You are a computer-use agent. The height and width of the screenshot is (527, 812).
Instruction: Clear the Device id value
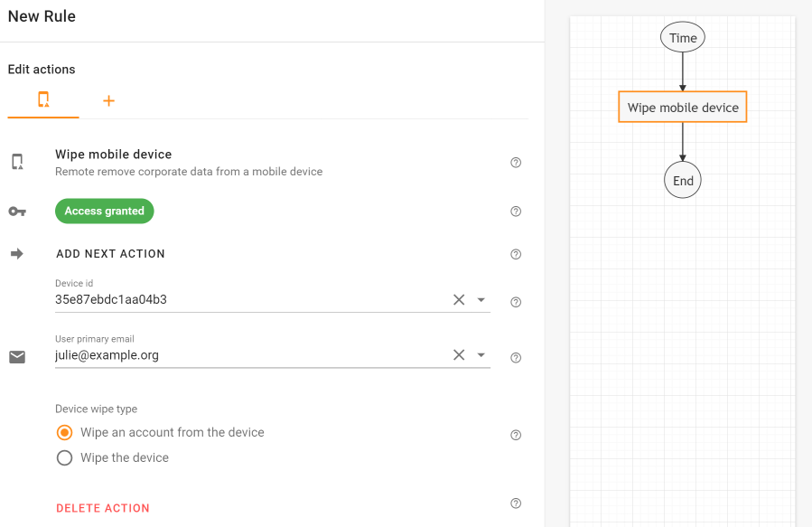tap(459, 299)
